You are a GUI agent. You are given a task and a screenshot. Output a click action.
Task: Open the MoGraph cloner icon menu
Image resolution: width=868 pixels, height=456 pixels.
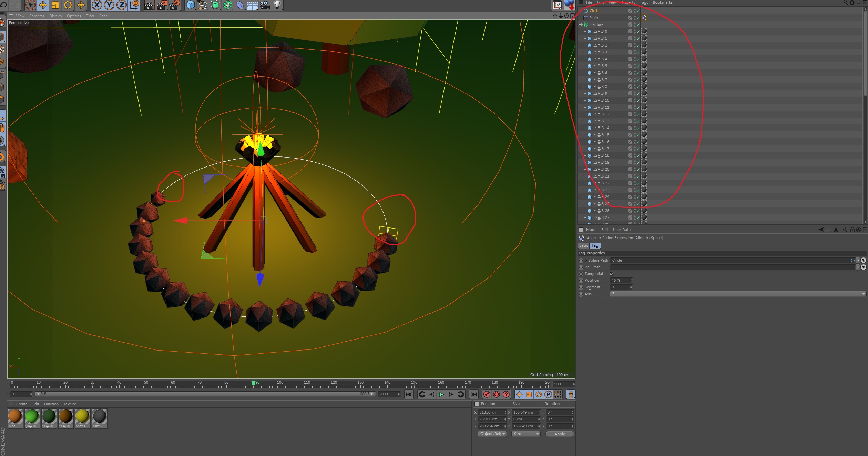(228, 5)
